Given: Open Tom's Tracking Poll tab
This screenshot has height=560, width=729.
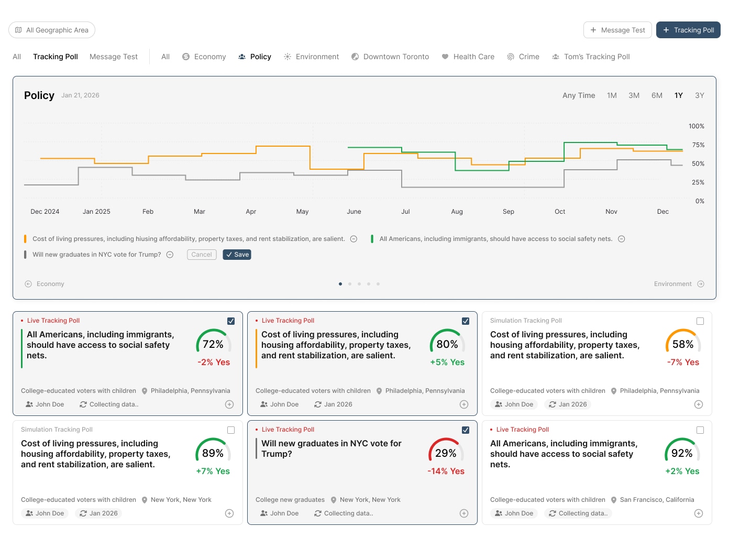Looking at the screenshot, I should [x=591, y=57].
